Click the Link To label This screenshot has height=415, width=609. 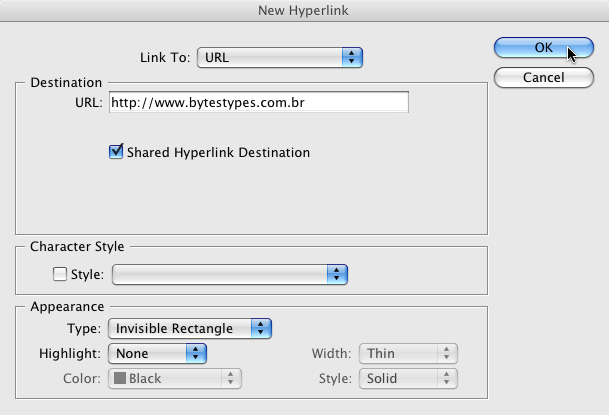click(165, 57)
